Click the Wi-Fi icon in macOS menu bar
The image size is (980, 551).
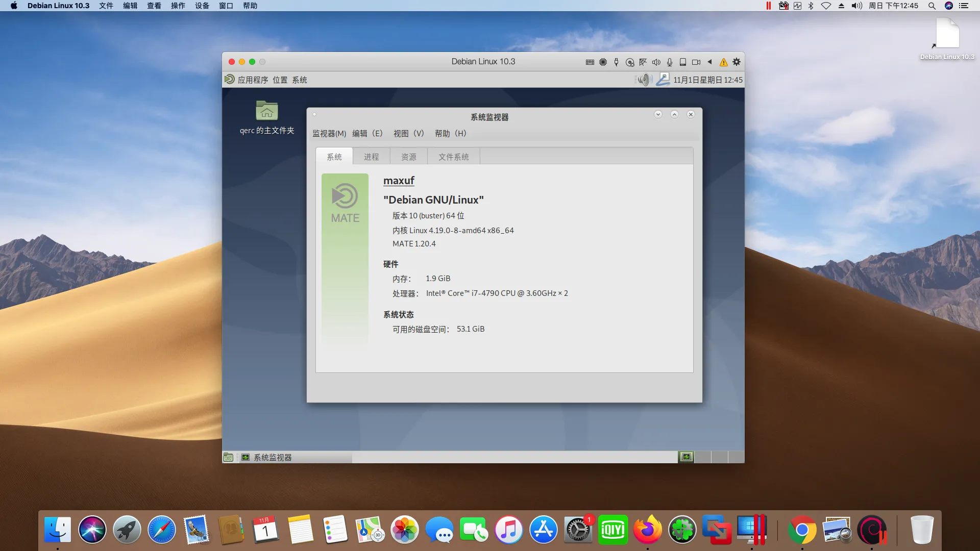click(x=826, y=6)
